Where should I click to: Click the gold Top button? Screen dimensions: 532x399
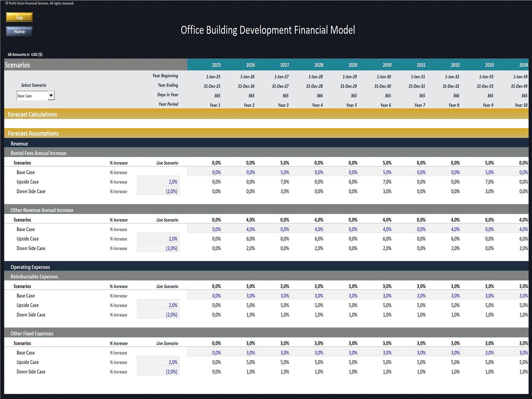(19, 17)
